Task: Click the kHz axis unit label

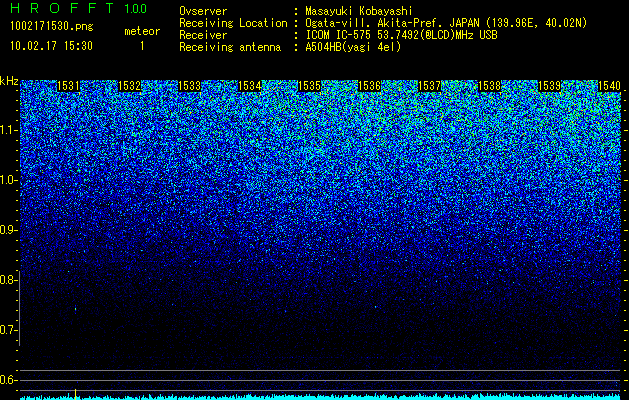Action: click(9, 81)
